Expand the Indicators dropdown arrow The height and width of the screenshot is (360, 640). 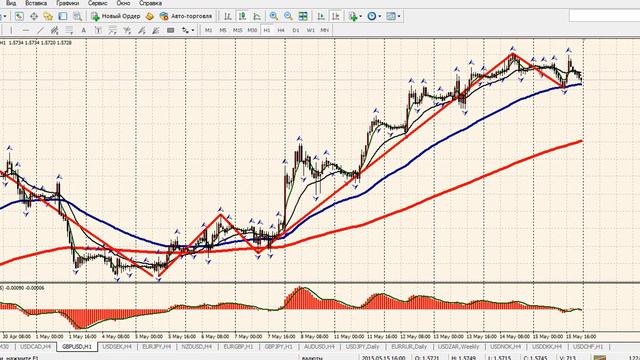pos(360,16)
